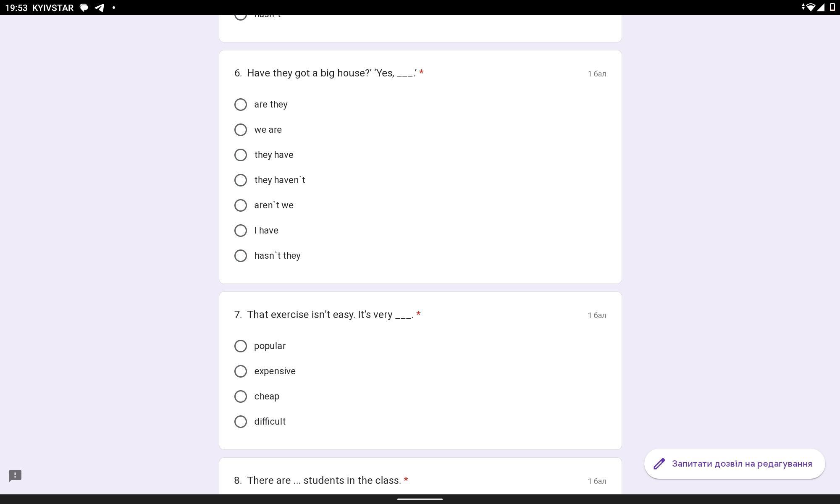The image size is (840, 504).
Task: Tap the cellular signal strength icon
Action: click(820, 8)
